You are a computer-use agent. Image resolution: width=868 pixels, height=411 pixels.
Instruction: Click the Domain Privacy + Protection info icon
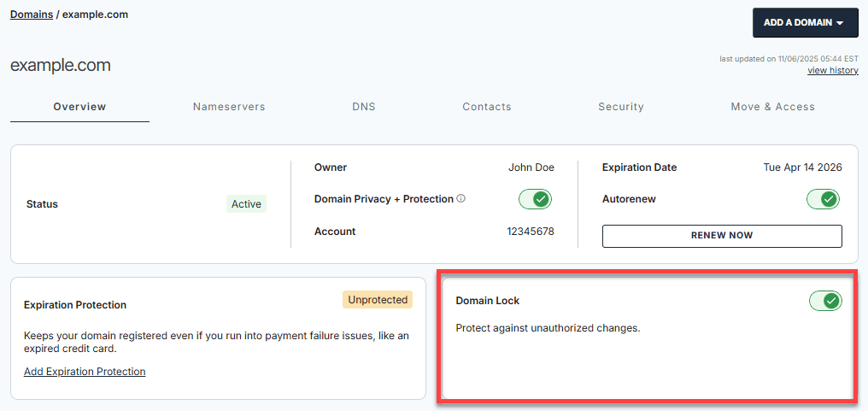tap(461, 199)
